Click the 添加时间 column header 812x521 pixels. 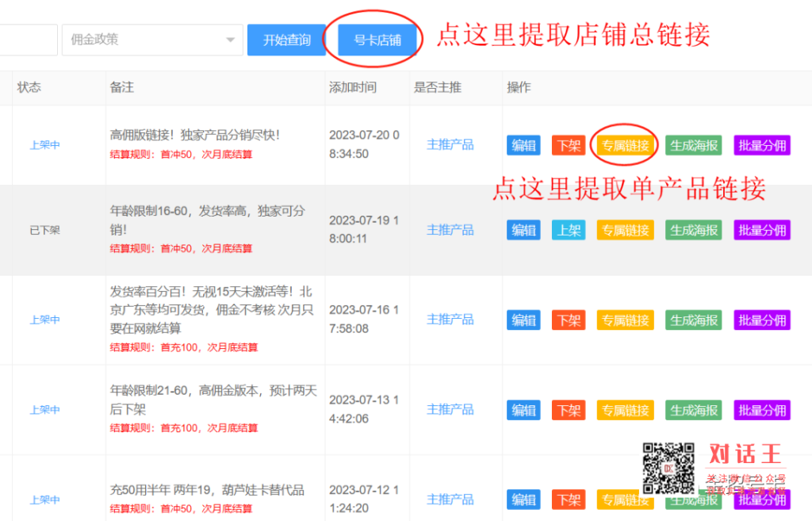click(353, 87)
